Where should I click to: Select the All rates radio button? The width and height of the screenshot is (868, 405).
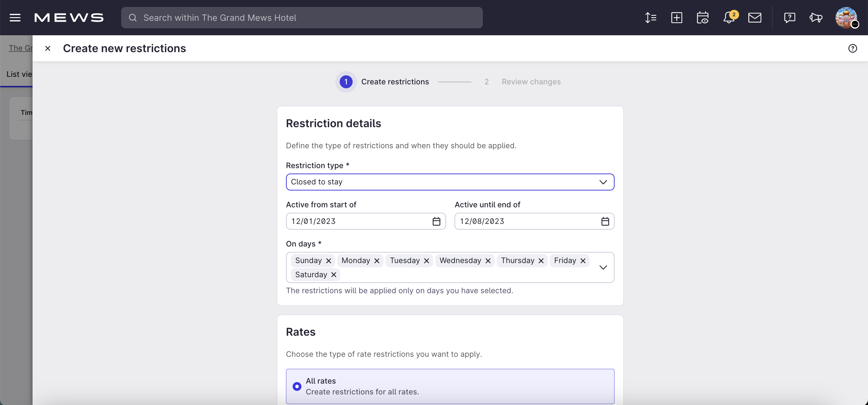[x=297, y=386]
